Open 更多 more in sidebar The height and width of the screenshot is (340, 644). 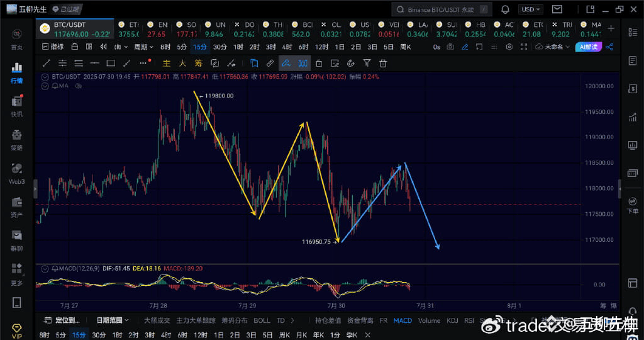point(17,275)
